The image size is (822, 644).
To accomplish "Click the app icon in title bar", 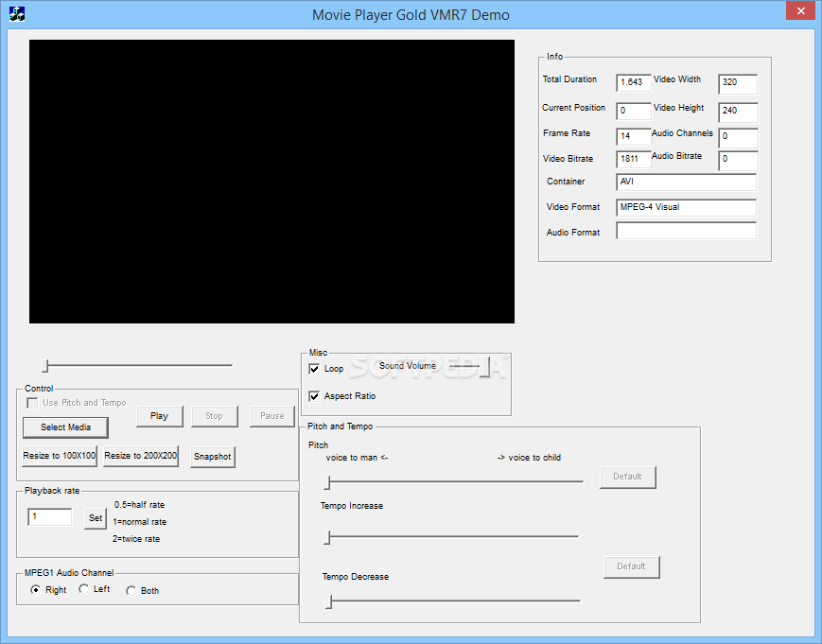I will point(17,14).
